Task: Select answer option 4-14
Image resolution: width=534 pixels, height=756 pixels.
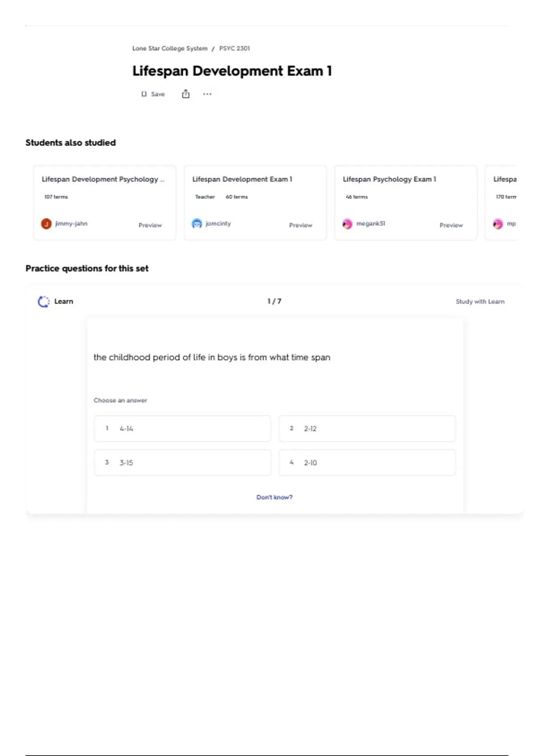Action: pos(182,428)
